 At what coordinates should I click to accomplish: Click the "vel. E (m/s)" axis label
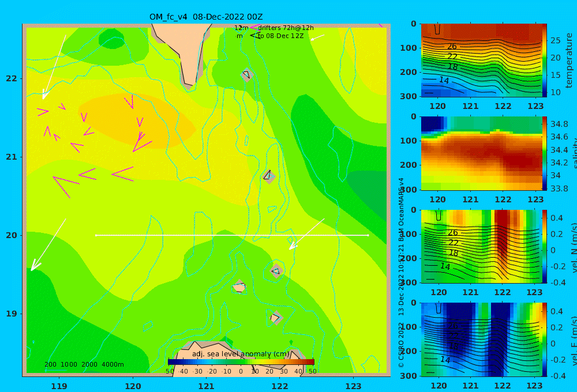(574, 341)
